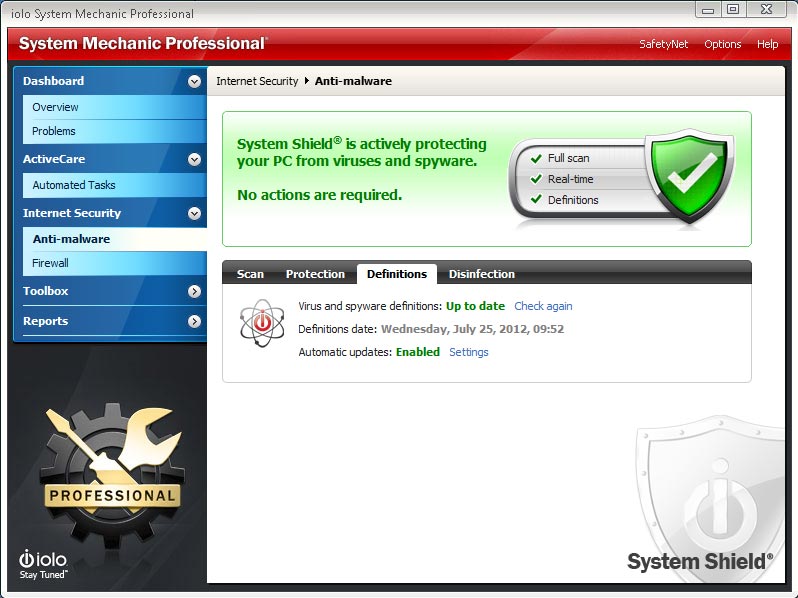Open the Firewall page
The width and height of the screenshot is (798, 598).
click(115, 263)
